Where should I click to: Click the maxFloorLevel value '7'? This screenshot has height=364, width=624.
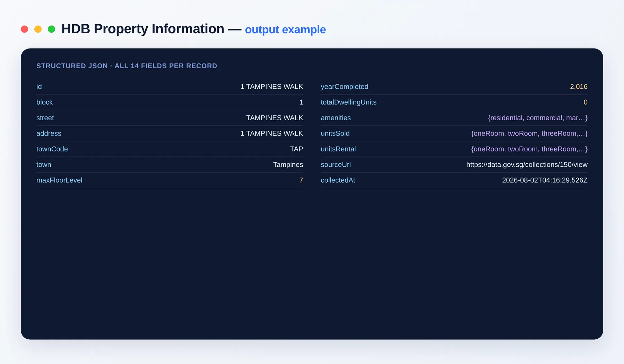point(301,180)
